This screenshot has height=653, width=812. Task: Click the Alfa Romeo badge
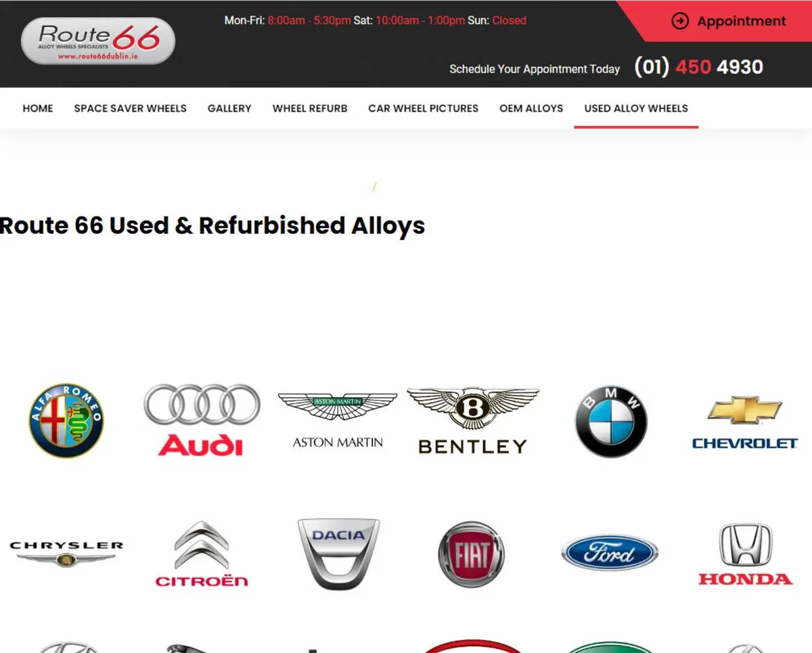tap(66, 420)
